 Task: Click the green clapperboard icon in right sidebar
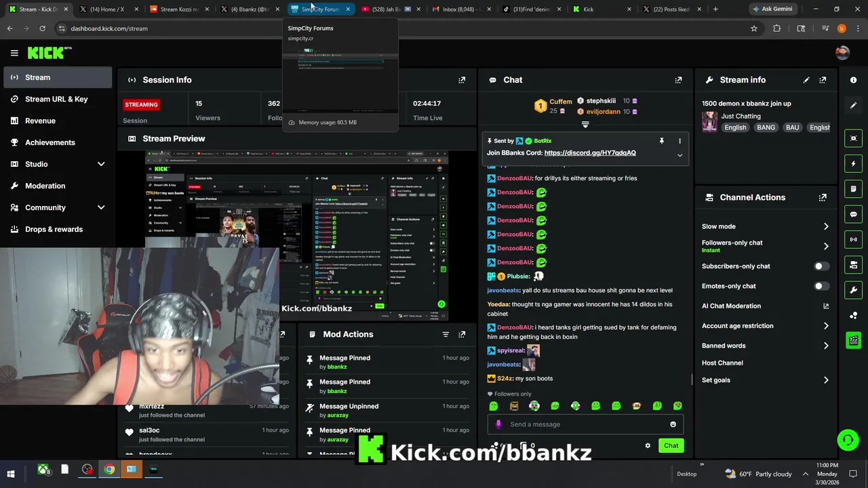tap(853, 340)
